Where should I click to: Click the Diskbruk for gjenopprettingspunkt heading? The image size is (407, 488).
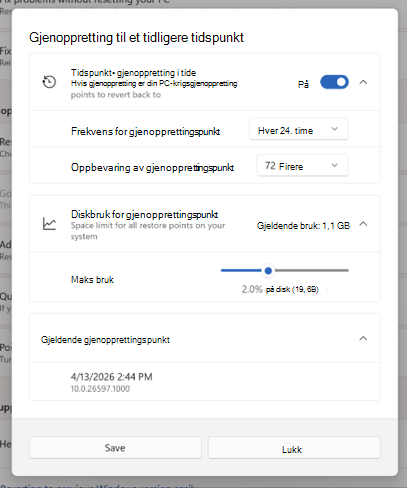(x=145, y=214)
